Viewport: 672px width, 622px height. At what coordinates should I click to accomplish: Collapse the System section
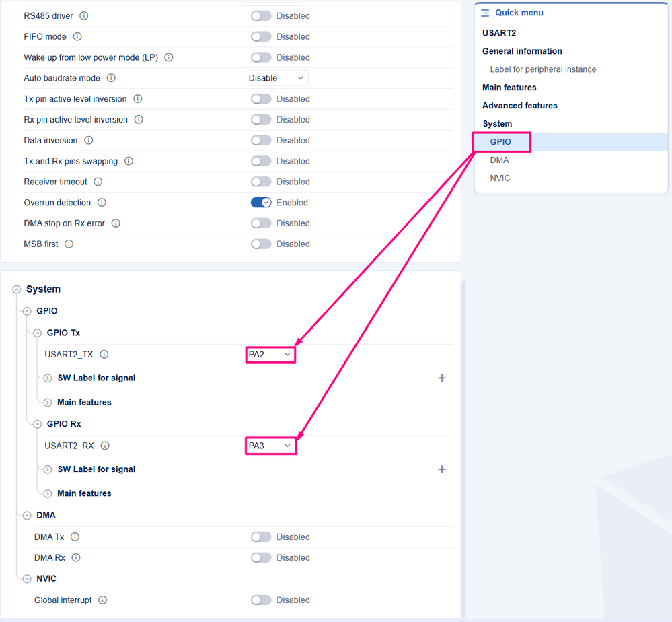tap(16, 289)
